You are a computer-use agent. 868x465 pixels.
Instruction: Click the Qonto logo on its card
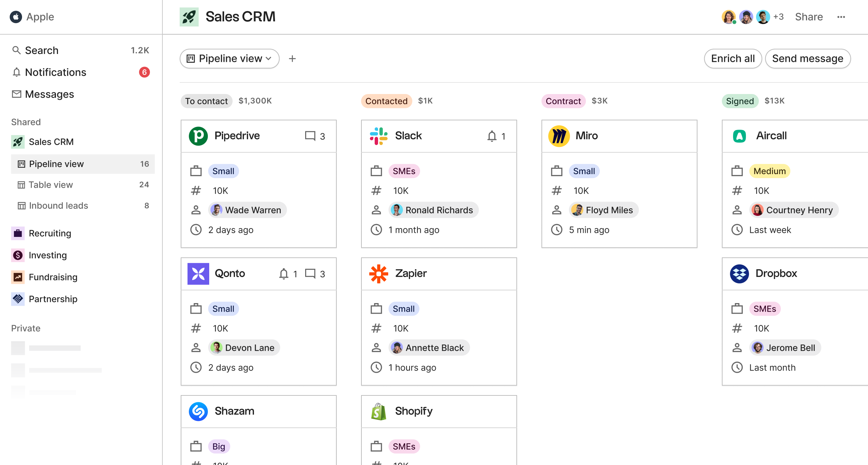click(198, 273)
